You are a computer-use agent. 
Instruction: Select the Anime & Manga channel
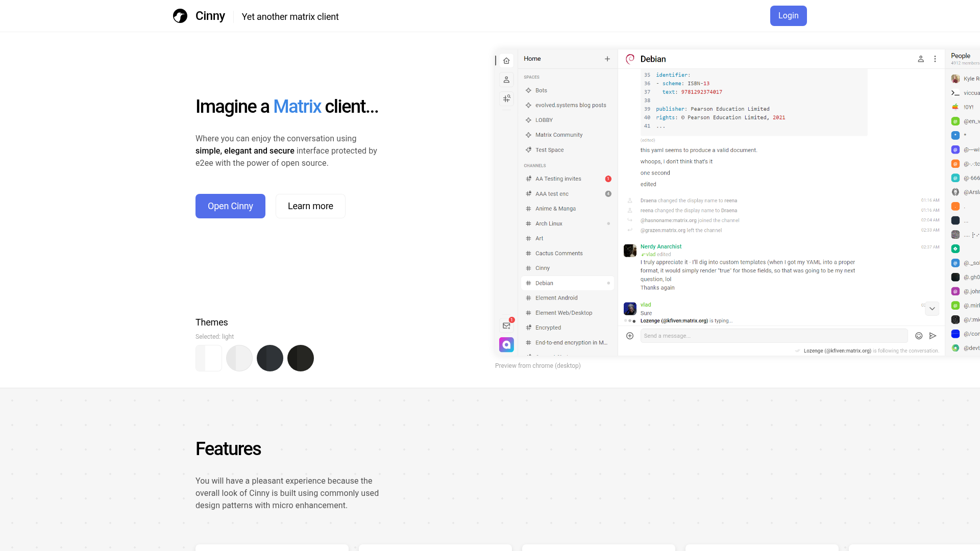click(x=567, y=209)
